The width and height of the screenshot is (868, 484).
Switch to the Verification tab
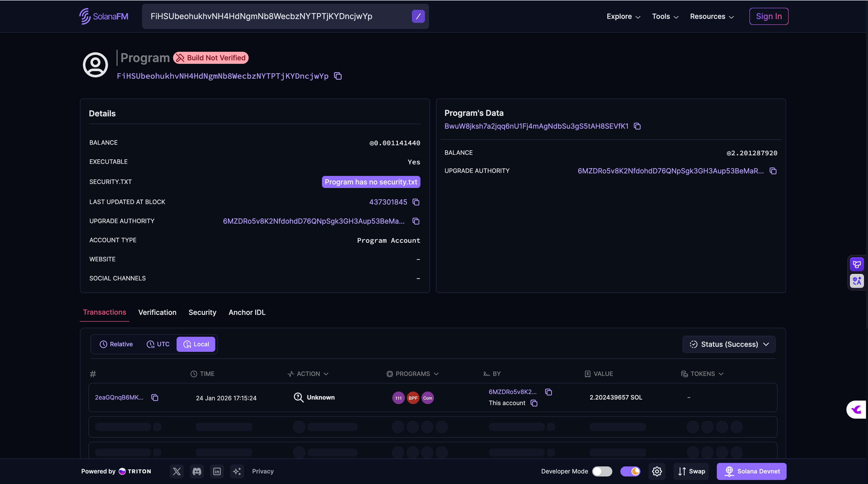click(x=157, y=312)
